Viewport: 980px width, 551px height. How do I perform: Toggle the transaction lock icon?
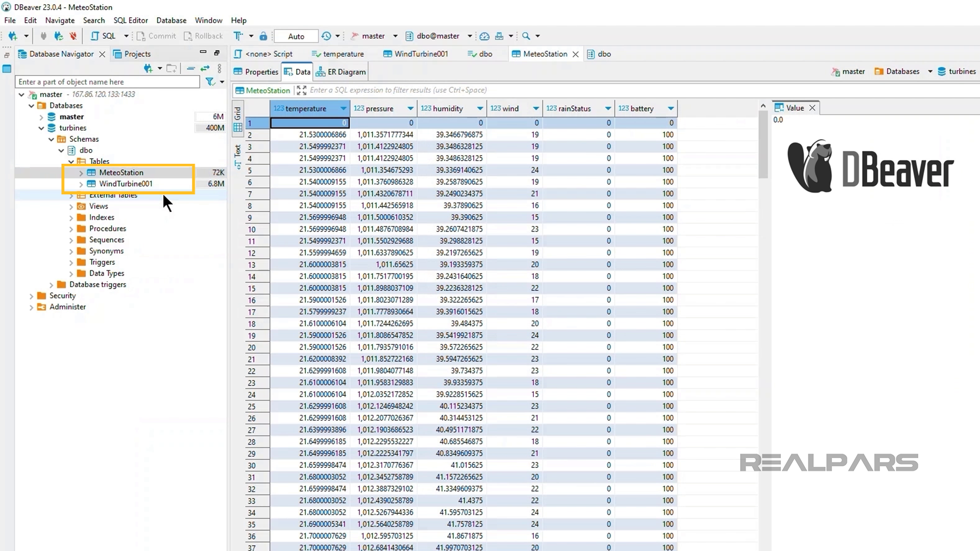(x=263, y=36)
